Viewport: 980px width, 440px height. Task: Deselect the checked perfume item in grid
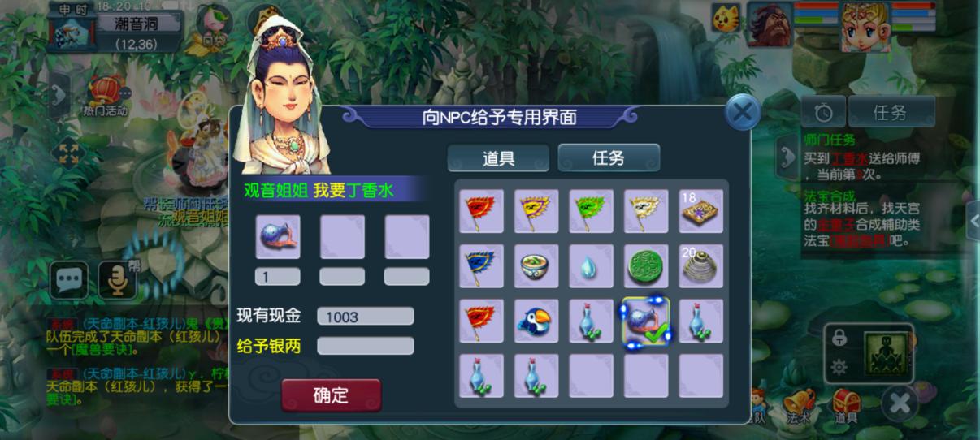[x=646, y=321]
